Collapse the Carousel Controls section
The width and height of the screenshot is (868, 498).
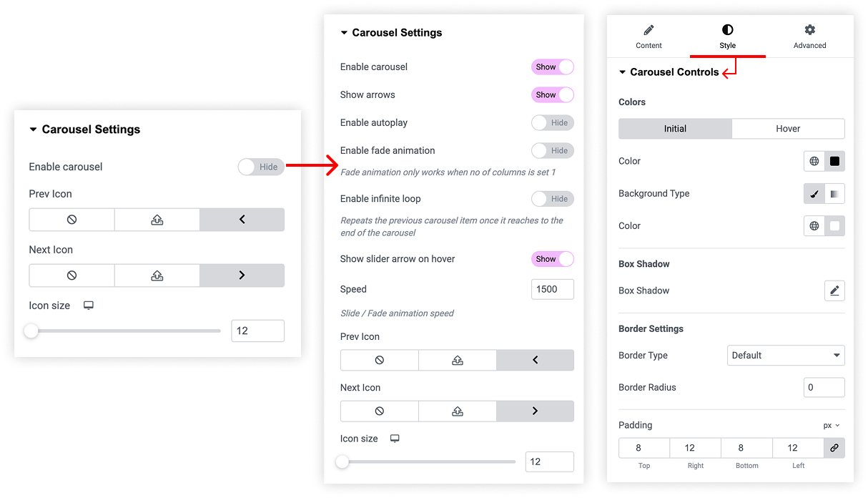(x=623, y=72)
